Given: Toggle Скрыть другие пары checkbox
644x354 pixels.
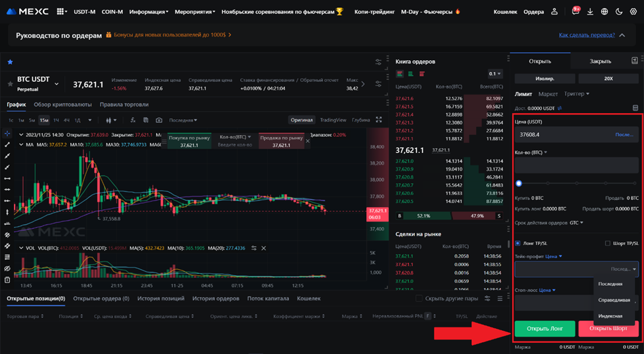Looking at the screenshot, I should coord(419,298).
